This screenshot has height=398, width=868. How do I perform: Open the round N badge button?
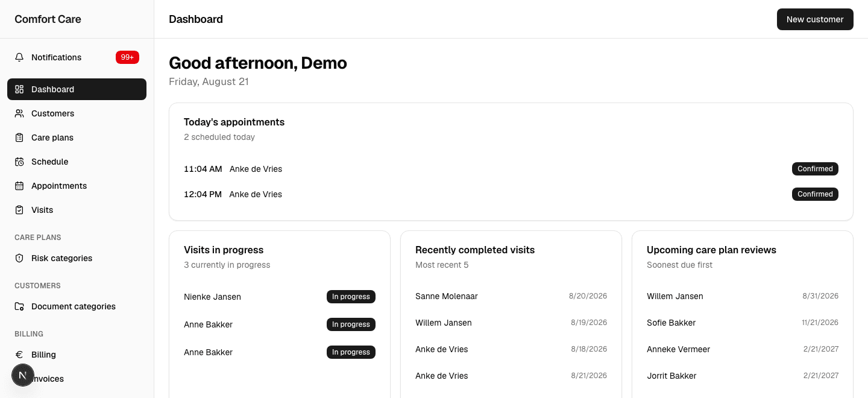23,375
